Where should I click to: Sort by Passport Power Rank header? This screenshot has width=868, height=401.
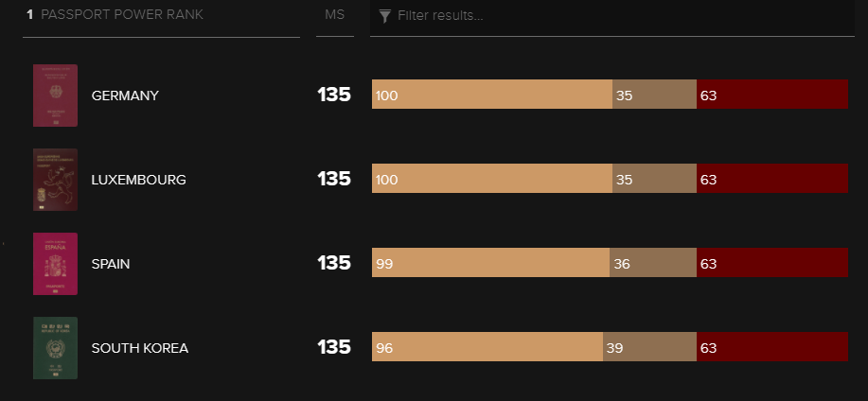tap(122, 14)
